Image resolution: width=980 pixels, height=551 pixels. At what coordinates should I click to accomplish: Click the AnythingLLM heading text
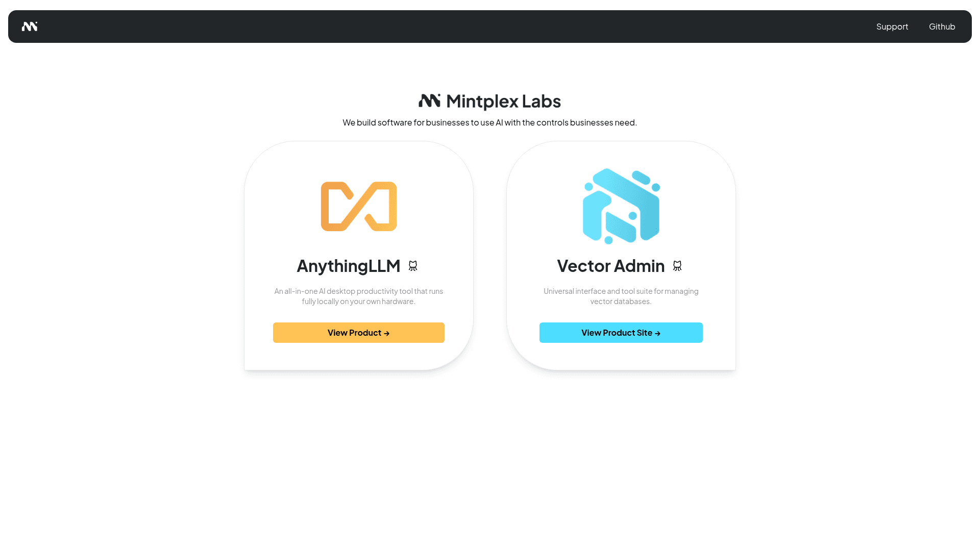[x=349, y=266]
